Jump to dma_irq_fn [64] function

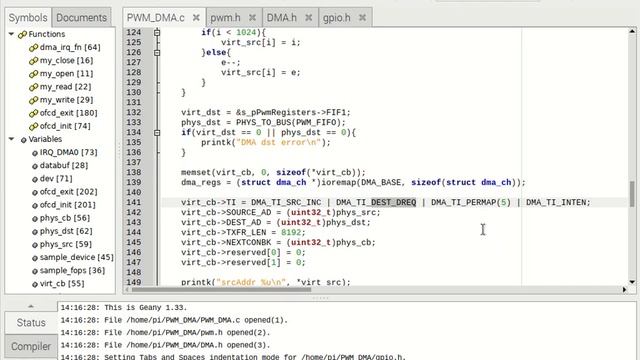[x=70, y=47]
